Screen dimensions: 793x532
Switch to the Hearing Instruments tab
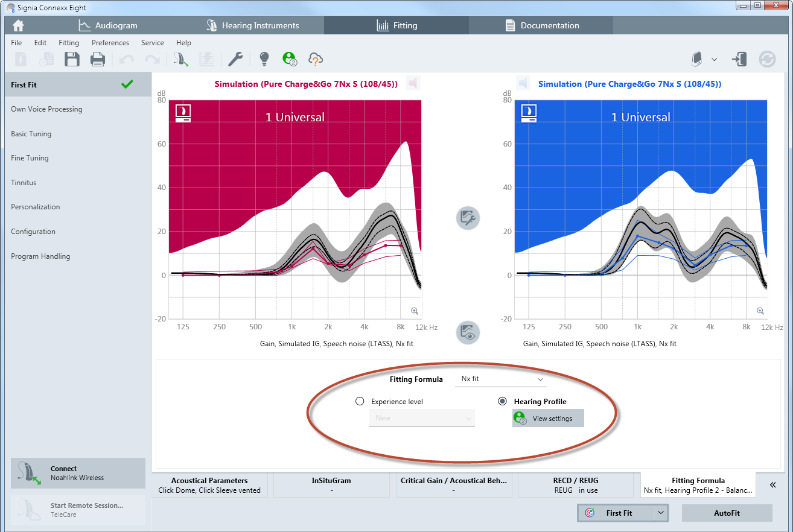[x=252, y=25]
